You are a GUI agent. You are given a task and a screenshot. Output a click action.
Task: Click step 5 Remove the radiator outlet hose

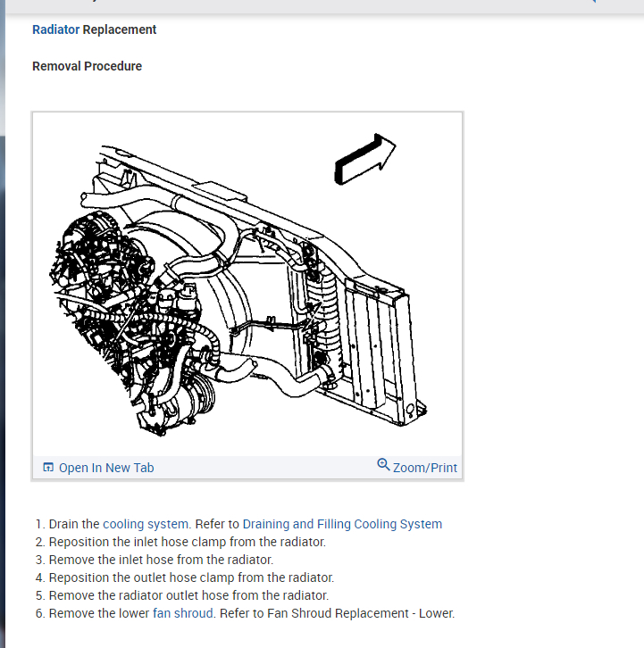(x=188, y=595)
